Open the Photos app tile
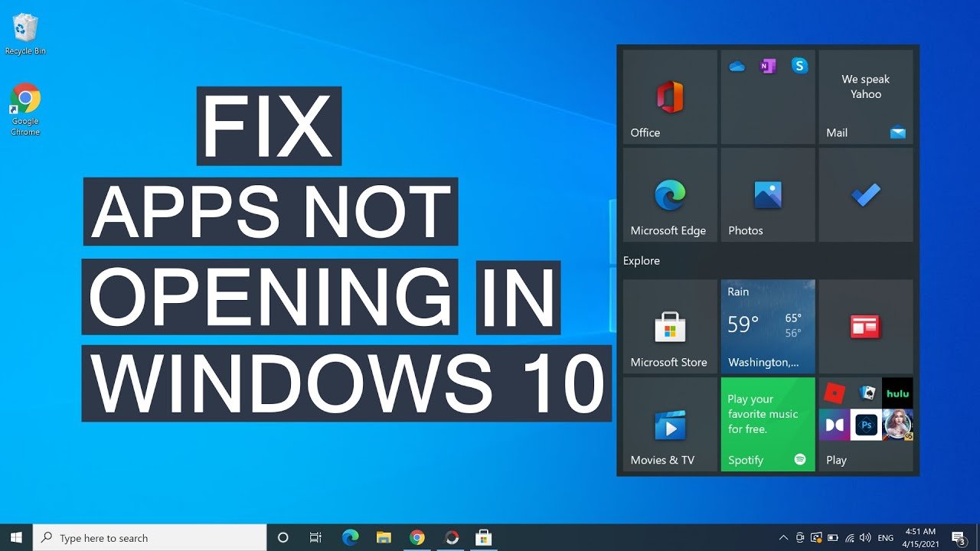The height and width of the screenshot is (551, 980). pyautogui.click(x=766, y=195)
